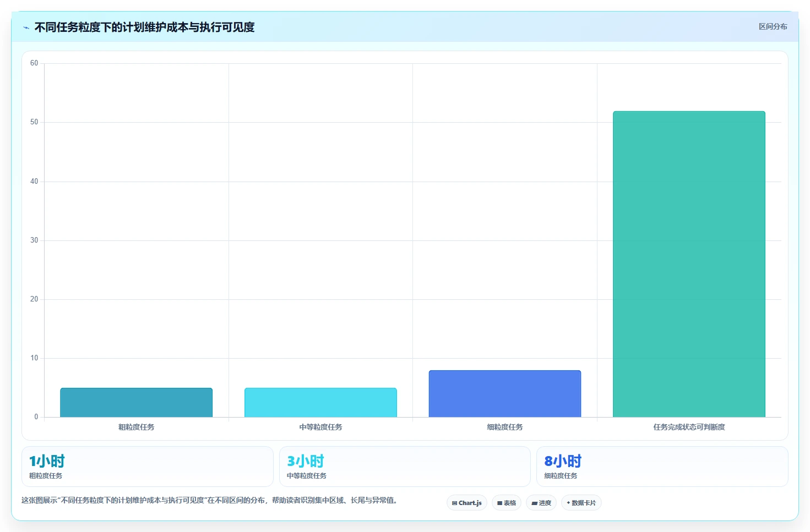Click the y-axis value 60
Viewport: 810px width, 532px height.
tap(34, 63)
